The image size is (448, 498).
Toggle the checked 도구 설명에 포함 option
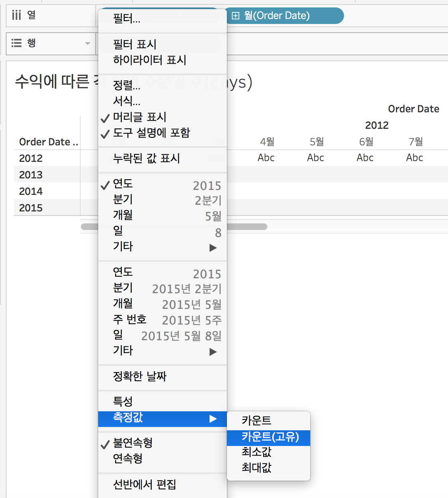[163, 133]
